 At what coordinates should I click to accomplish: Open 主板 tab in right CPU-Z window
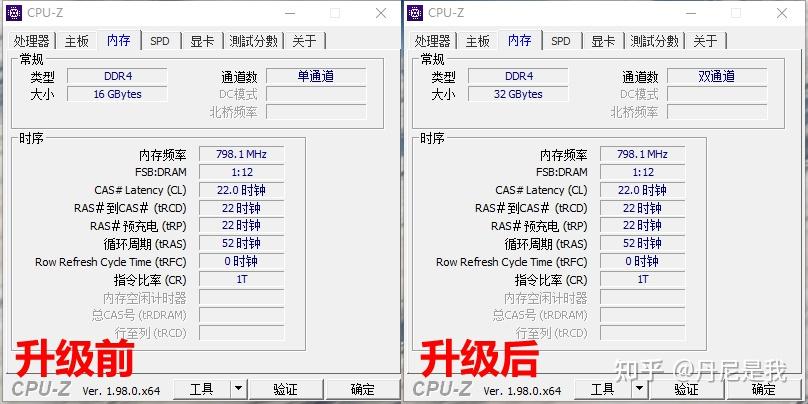[x=477, y=41]
